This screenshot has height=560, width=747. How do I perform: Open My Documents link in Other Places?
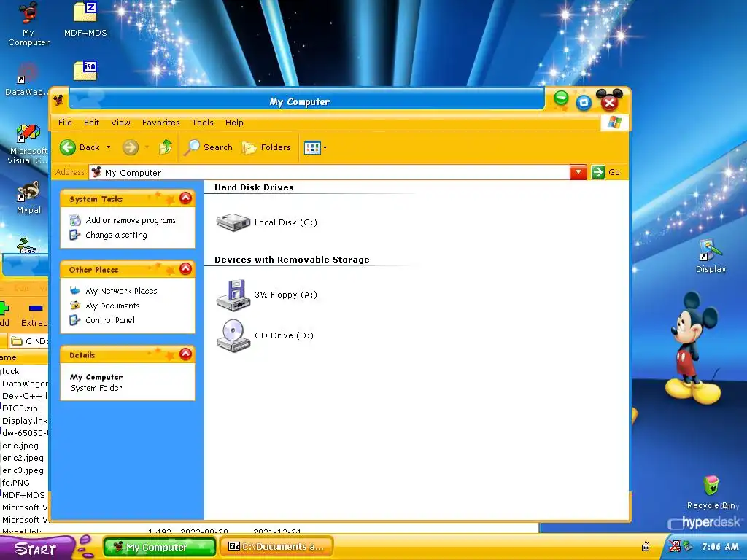(x=112, y=306)
